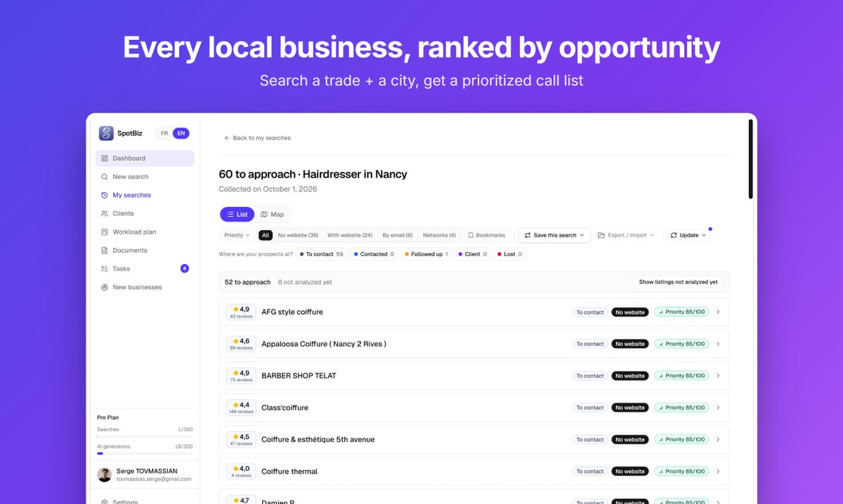Click Serge TOVMASSIAN profile avatar
Viewport: 843px width, 504px height.
[104, 475]
